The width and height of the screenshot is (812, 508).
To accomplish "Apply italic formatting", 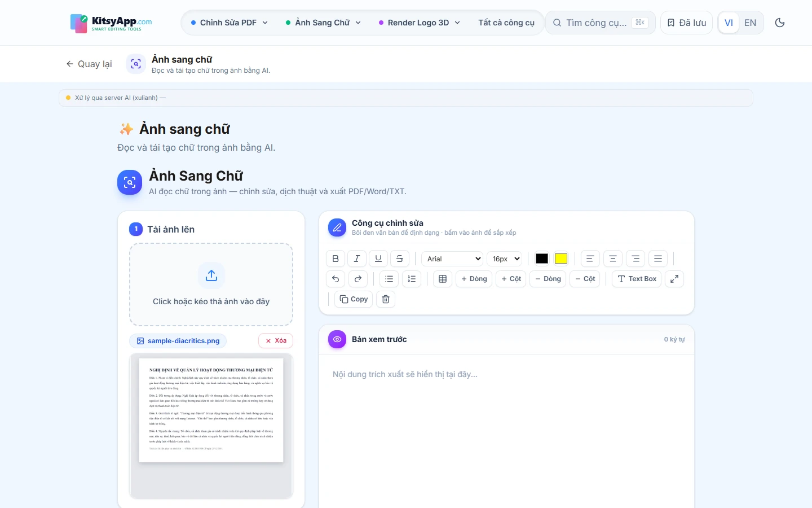I will click(x=357, y=259).
